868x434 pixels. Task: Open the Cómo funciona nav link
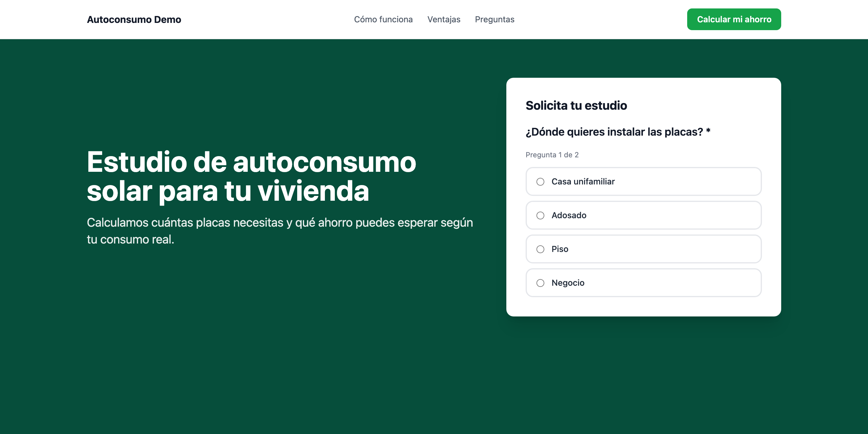point(383,19)
